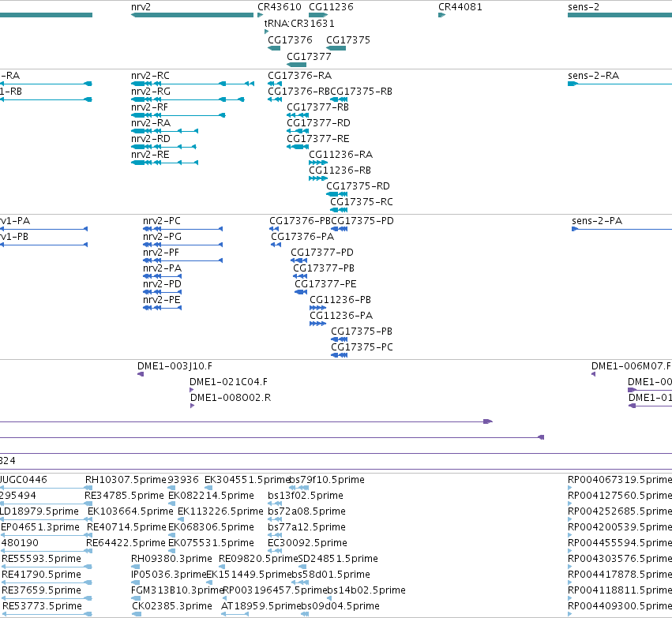Open transcript nrv2-RA
Screen dimensions: 672x618
coord(164,131)
